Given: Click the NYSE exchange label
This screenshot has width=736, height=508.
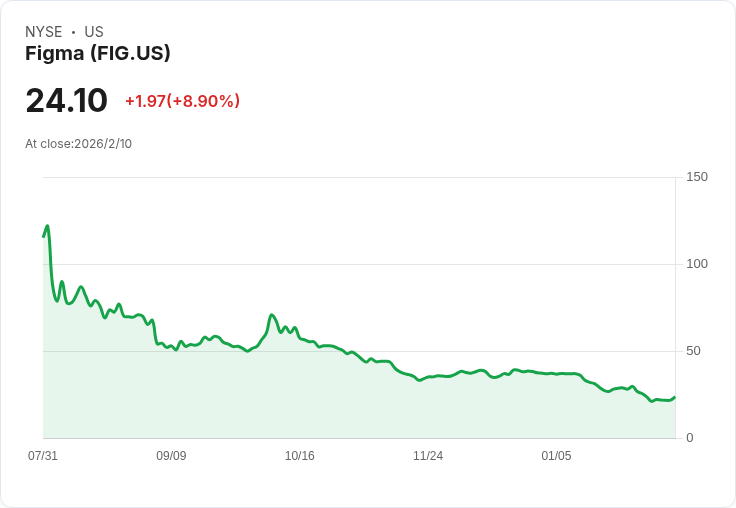Looking at the screenshot, I should [44, 32].
